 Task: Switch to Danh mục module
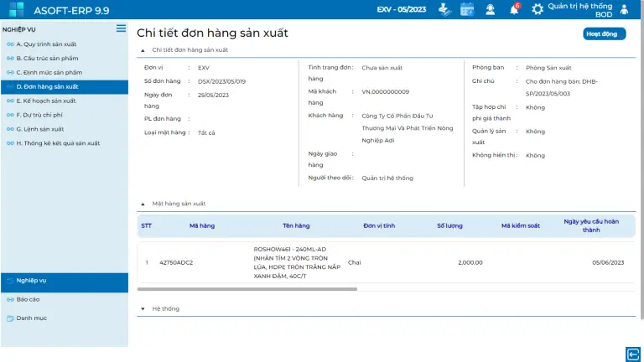pos(31,318)
